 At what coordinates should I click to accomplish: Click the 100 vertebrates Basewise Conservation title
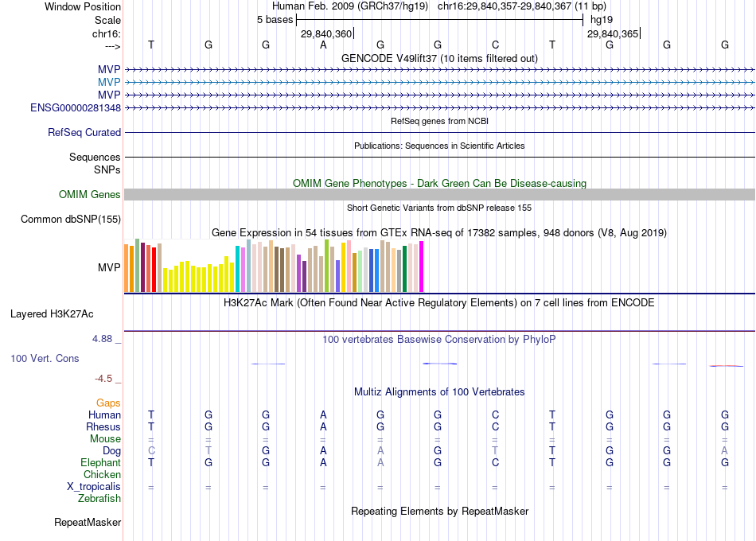(x=439, y=340)
